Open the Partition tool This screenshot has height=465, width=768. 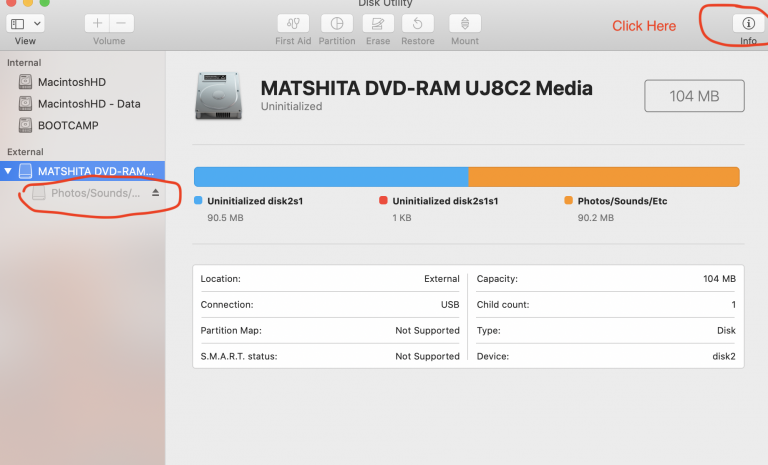pos(337,23)
